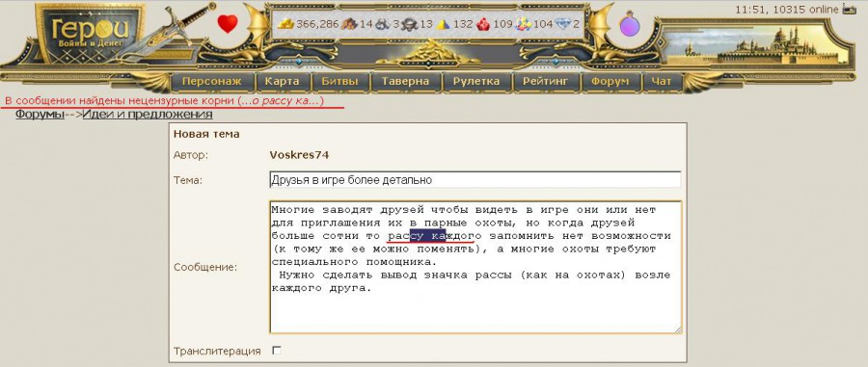Screen dimensions: 868x367
Task: Enable the Транслитерация checkbox
Action: [277, 351]
